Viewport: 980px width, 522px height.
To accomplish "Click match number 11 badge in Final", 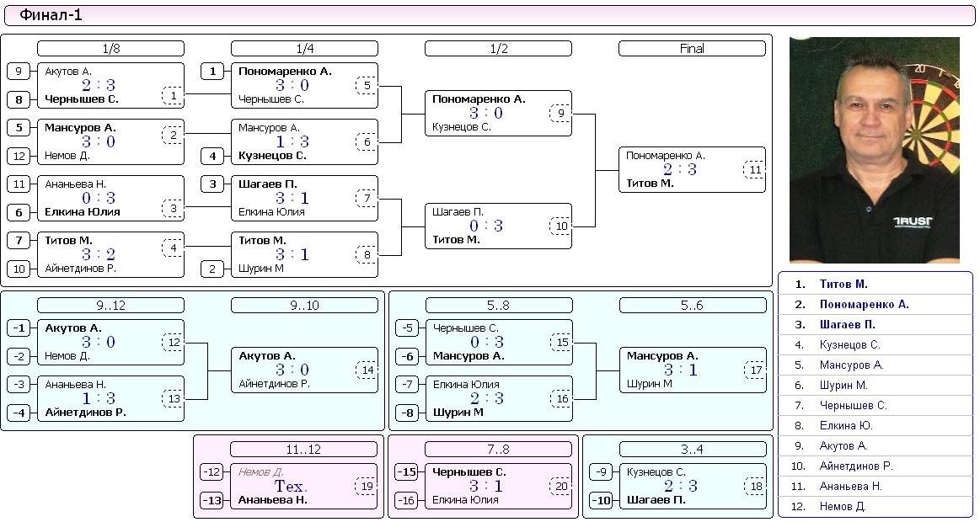I will [755, 170].
